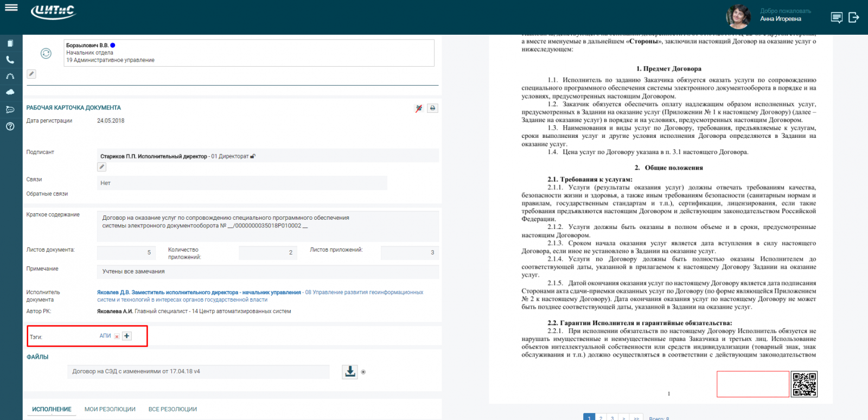Click the Примечание field 'Учтены все замечания'
The height and width of the screenshot is (420, 868).
268,272
